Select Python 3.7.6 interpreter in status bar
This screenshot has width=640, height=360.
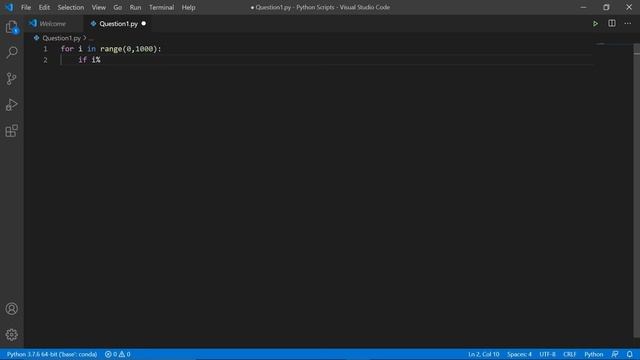(52, 354)
